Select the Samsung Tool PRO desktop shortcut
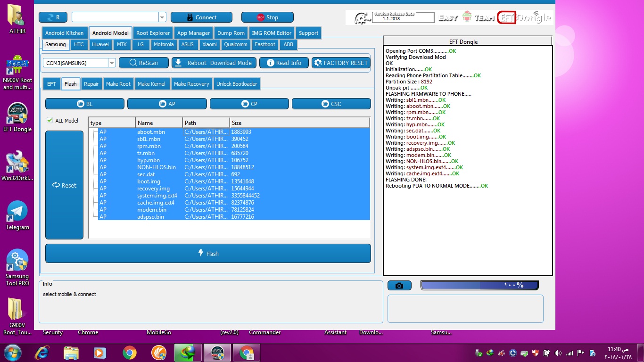 tap(17, 267)
